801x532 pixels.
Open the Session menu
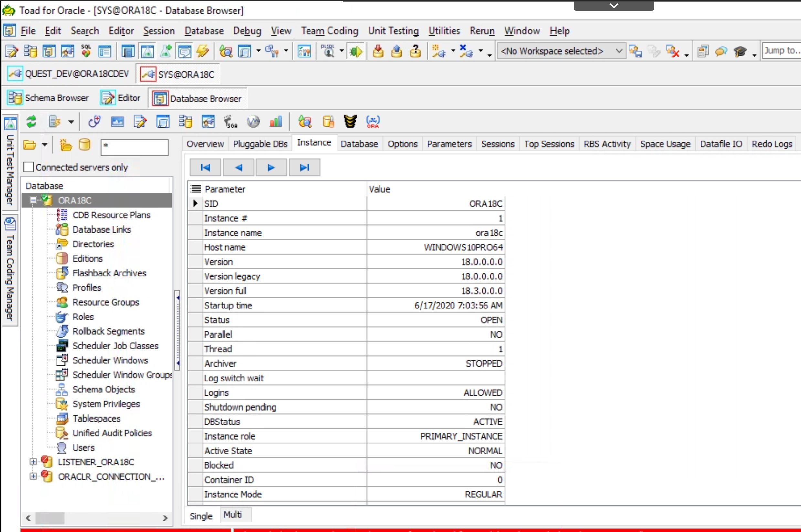coord(159,31)
